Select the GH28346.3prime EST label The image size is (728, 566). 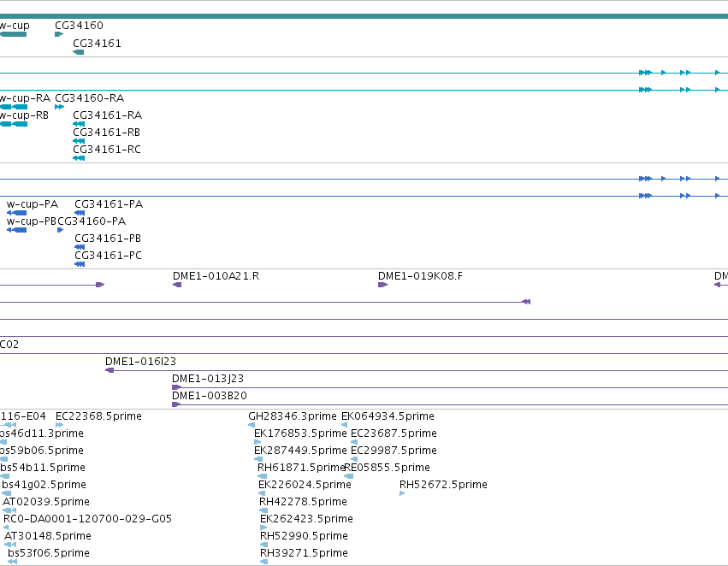coord(293,416)
